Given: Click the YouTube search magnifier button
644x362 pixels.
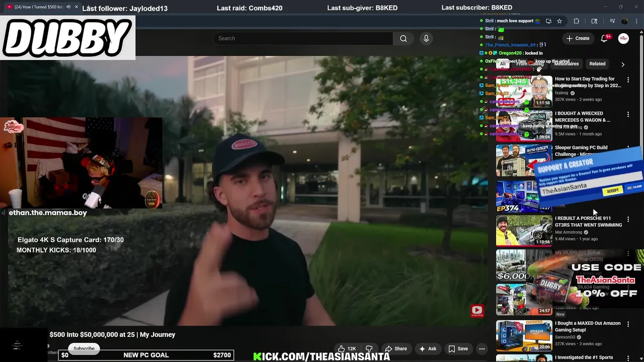Looking at the screenshot, I should (403, 38).
